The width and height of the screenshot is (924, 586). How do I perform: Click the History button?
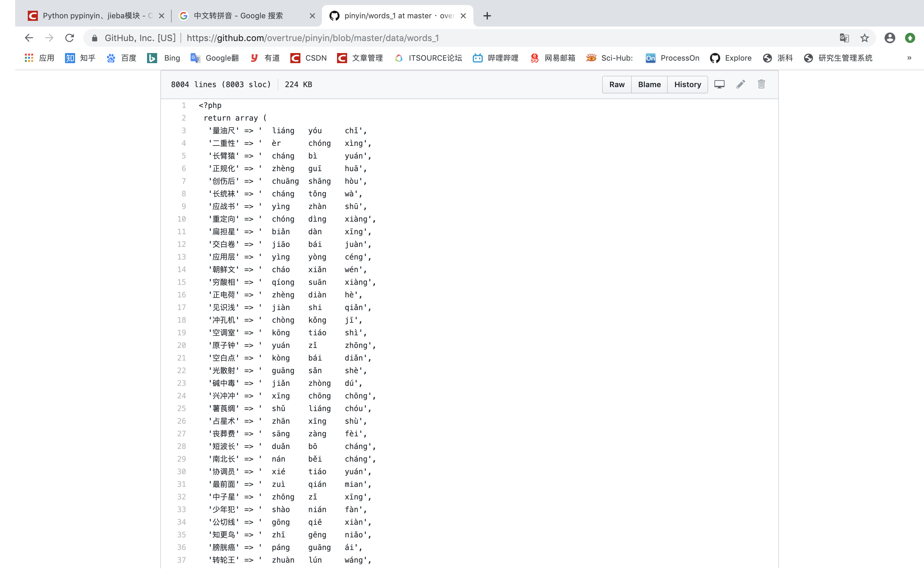[x=687, y=85]
